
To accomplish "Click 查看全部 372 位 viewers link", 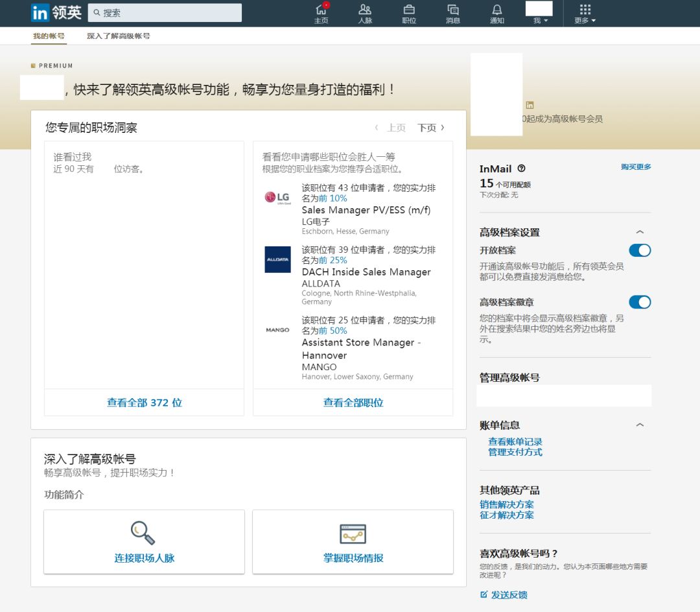I will (x=144, y=403).
